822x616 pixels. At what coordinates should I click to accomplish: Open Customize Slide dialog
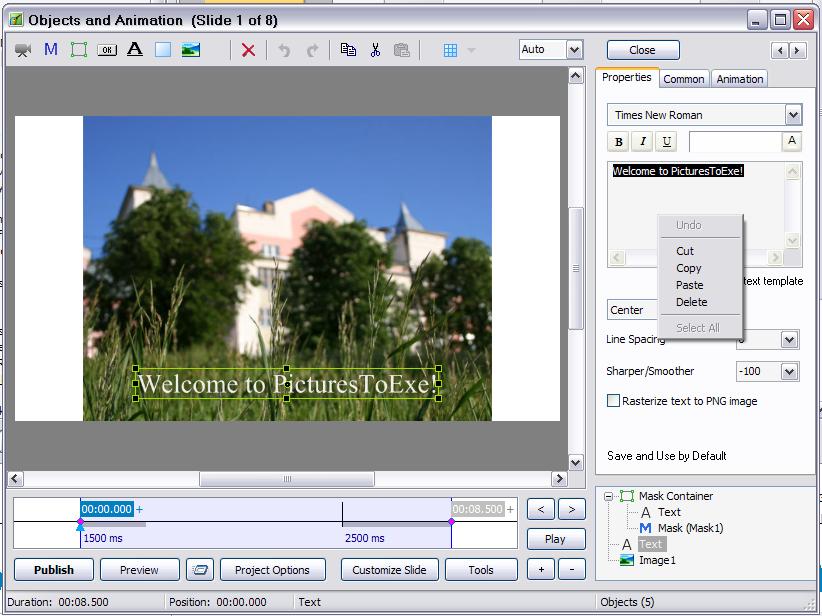[x=390, y=570]
